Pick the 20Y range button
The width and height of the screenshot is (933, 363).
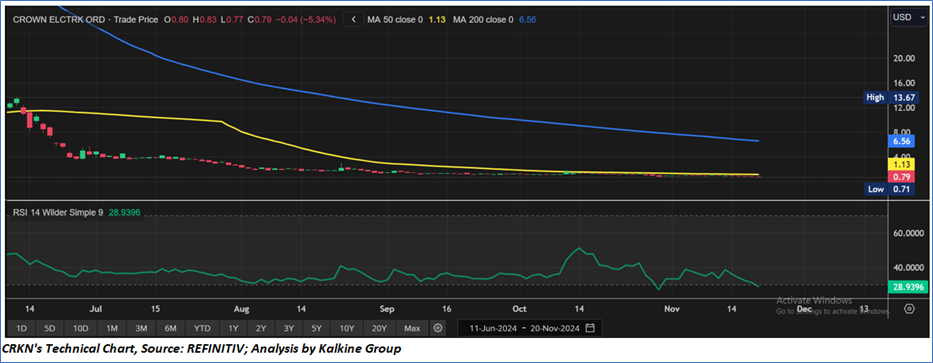[379, 328]
